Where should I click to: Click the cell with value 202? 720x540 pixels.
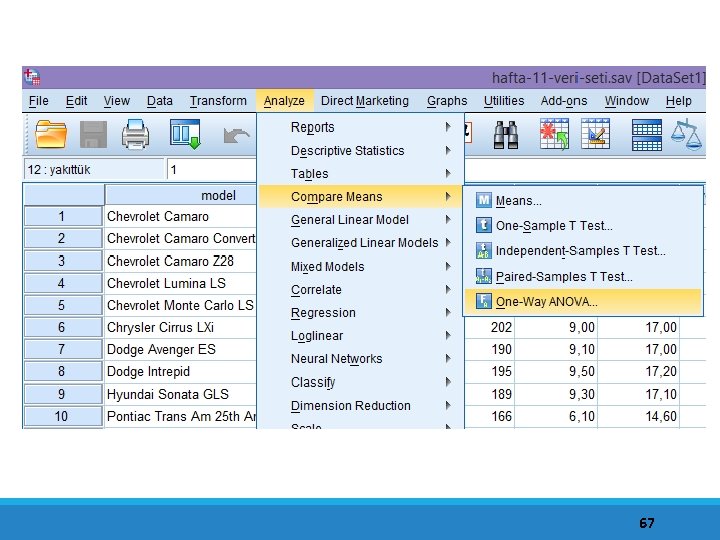click(490, 327)
